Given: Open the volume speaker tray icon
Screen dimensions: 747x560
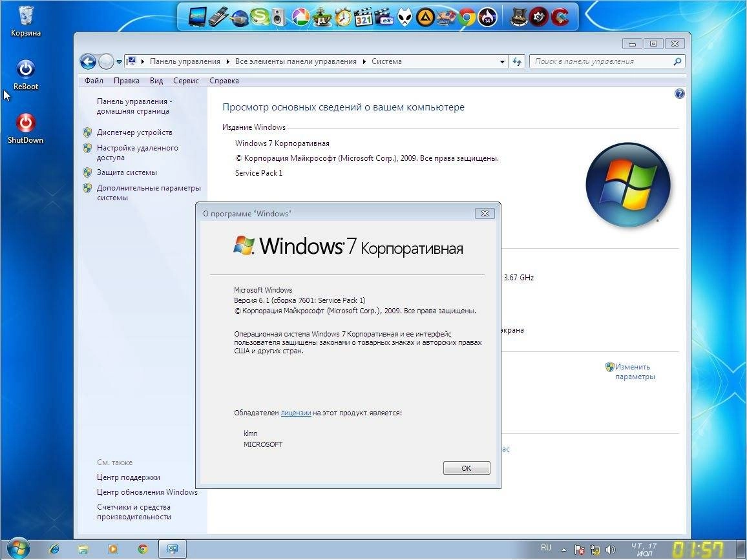Looking at the screenshot, I should [610, 550].
